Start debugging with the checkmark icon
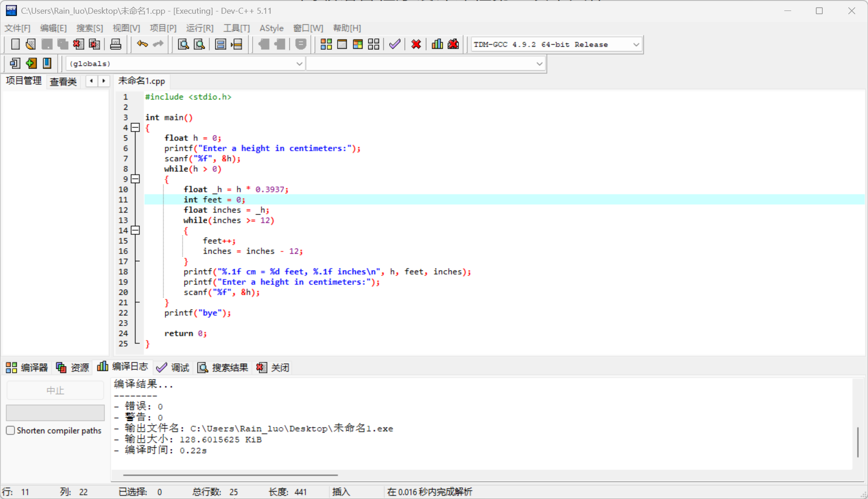Screen dimensions: 868x499 (395, 44)
